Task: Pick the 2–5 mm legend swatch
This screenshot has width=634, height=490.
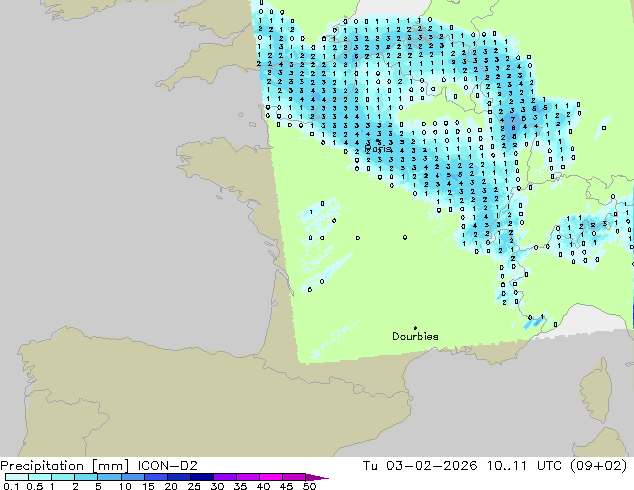Action: [x=86, y=477]
